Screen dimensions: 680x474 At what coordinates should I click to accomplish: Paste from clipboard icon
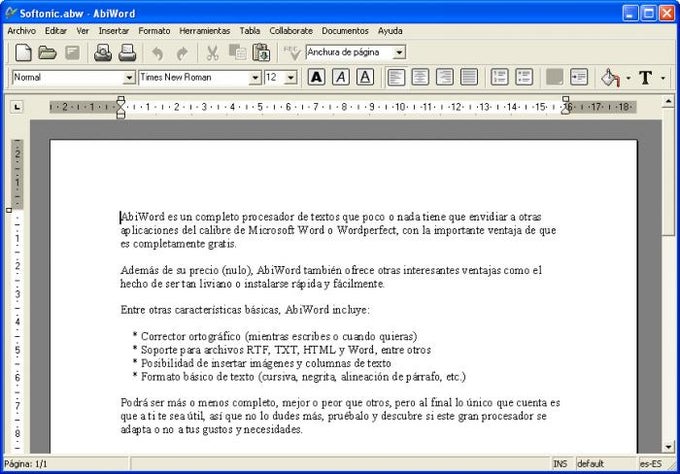tap(262, 53)
